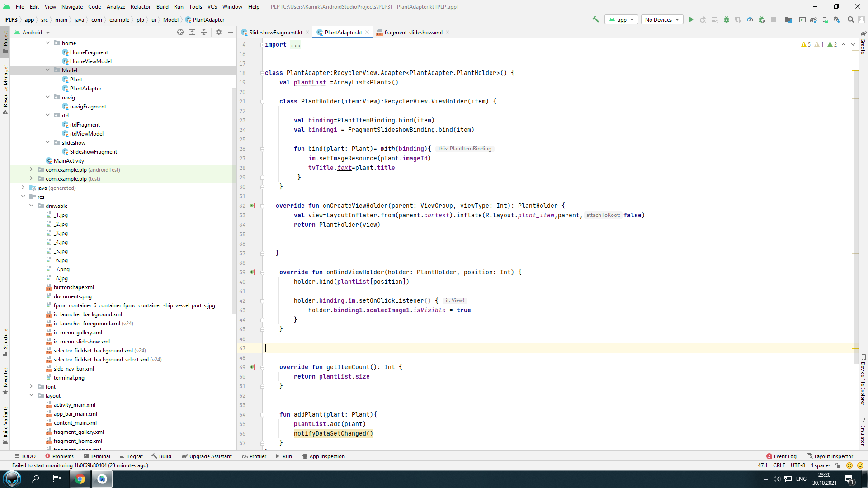Open the Profile app speedometer icon

tap(750, 19)
